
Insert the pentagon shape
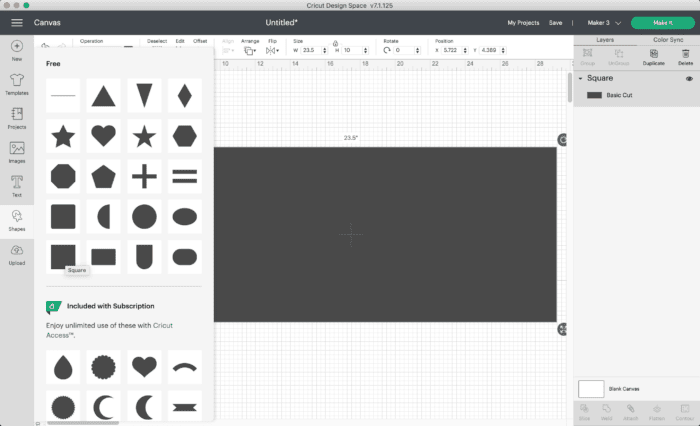point(104,177)
